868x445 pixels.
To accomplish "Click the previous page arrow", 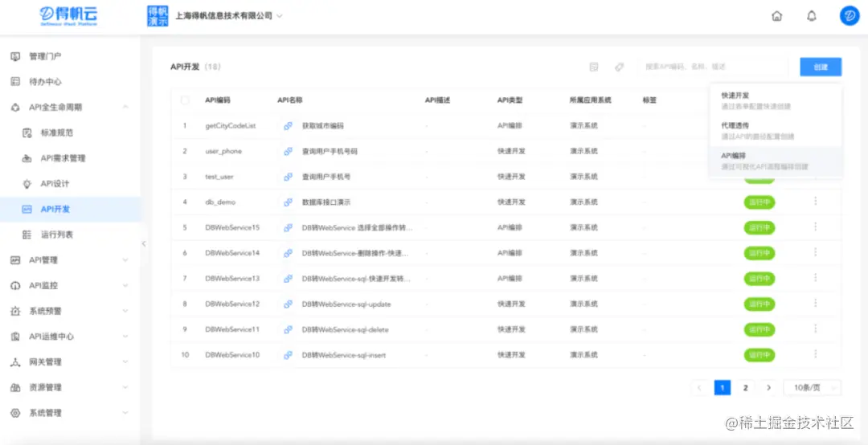I will [699, 387].
